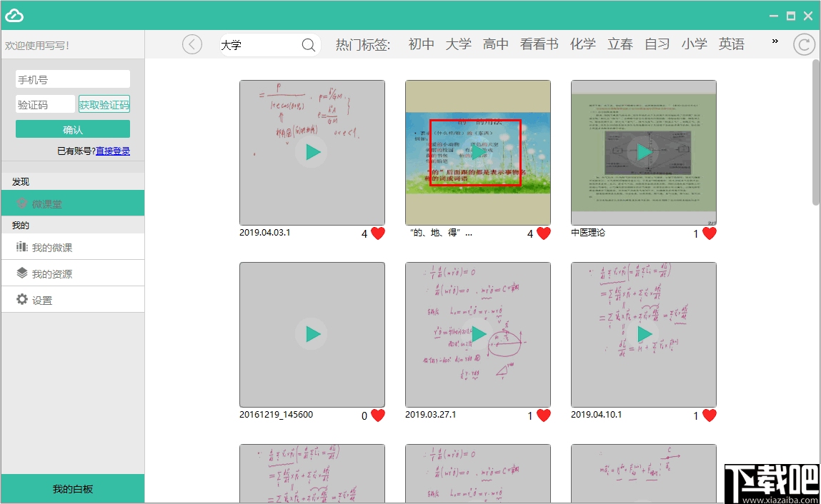Select the 英语 hot tag
The width and height of the screenshot is (821, 504).
(732, 44)
